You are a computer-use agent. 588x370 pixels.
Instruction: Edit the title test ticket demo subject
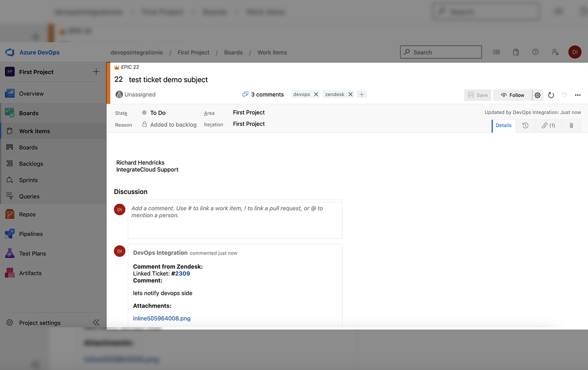tap(168, 80)
